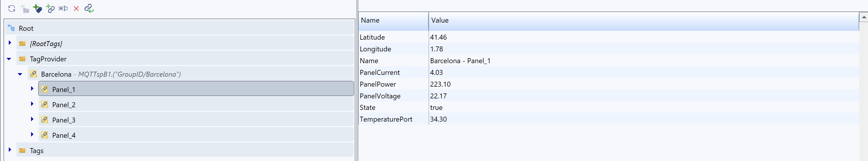This screenshot has height=161, width=868.
Task: Click the rename icon in toolbar
Action: click(x=63, y=9)
